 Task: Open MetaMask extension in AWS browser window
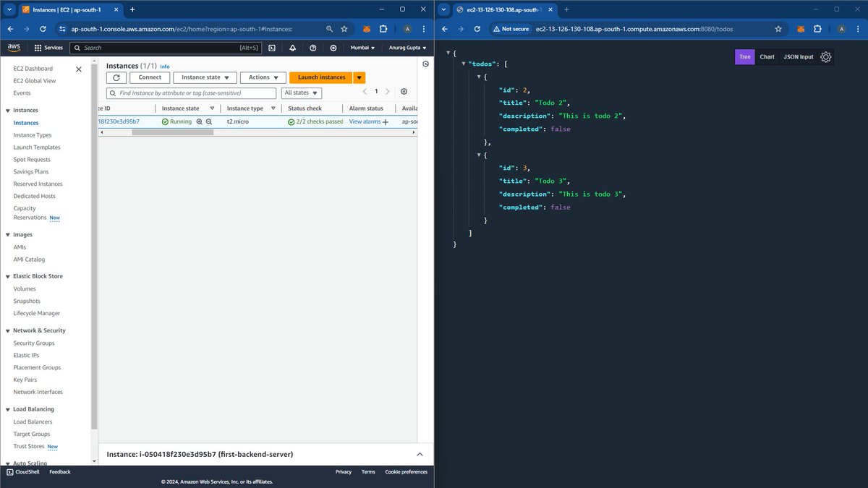(x=367, y=29)
